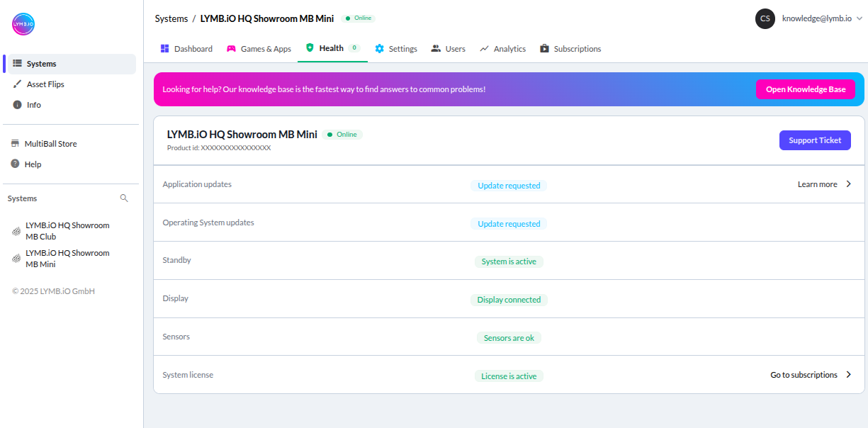868x428 pixels.
Task: Expand the Go to subscriptions chevron
Action: tap(848, 374)
